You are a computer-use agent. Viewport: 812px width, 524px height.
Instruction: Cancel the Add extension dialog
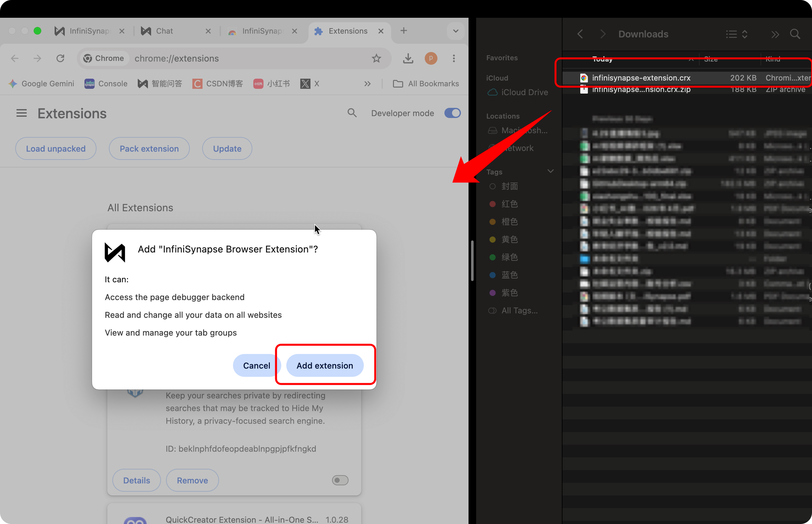click(x=256, y=365)
